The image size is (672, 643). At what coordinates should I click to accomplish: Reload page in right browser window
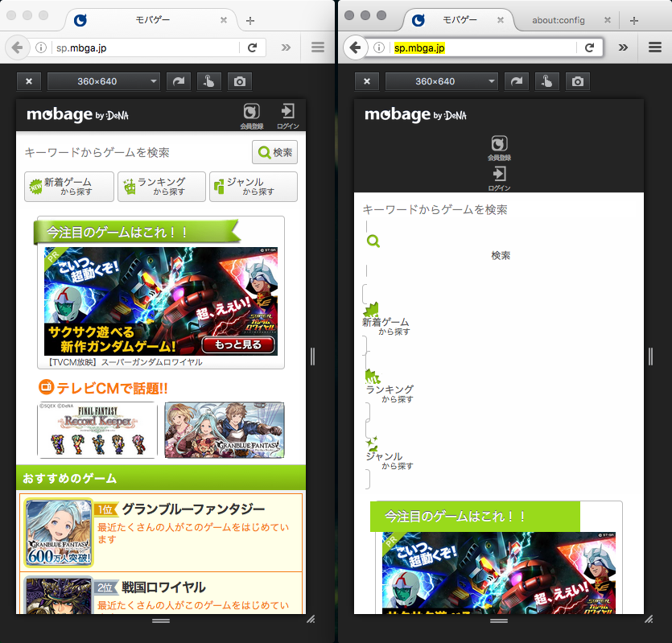(x=590, y=47)
